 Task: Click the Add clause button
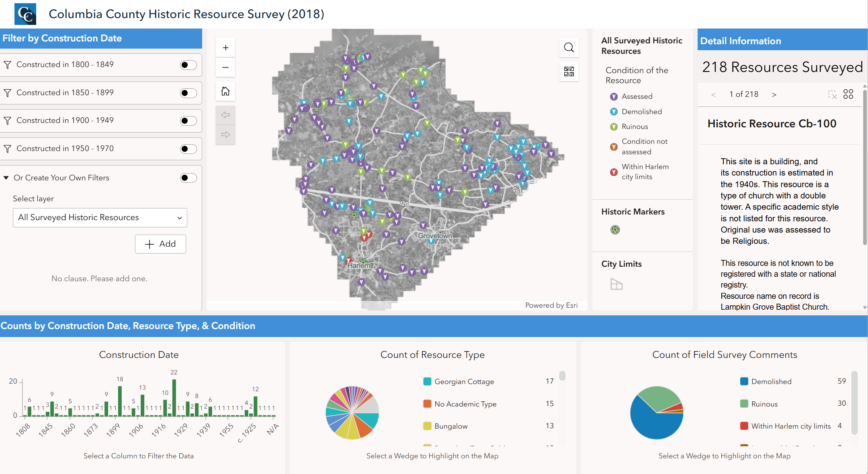click(x=160, y=244)
